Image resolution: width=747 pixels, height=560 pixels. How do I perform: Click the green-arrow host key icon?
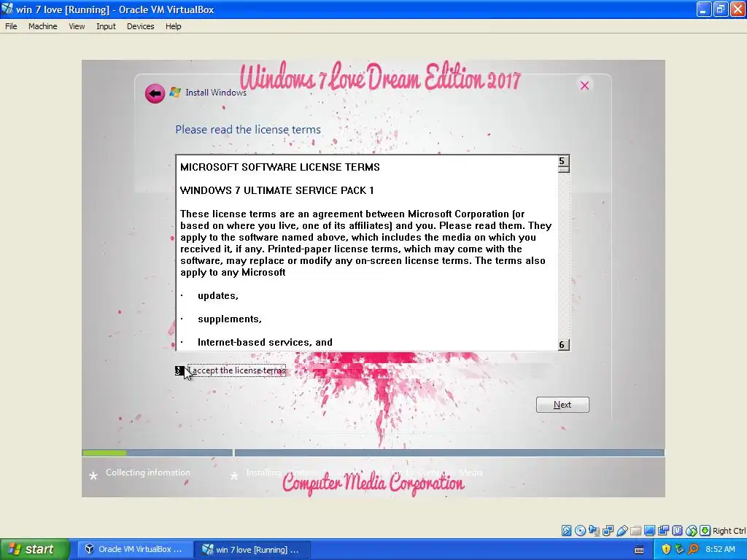[x=705, y=531]
